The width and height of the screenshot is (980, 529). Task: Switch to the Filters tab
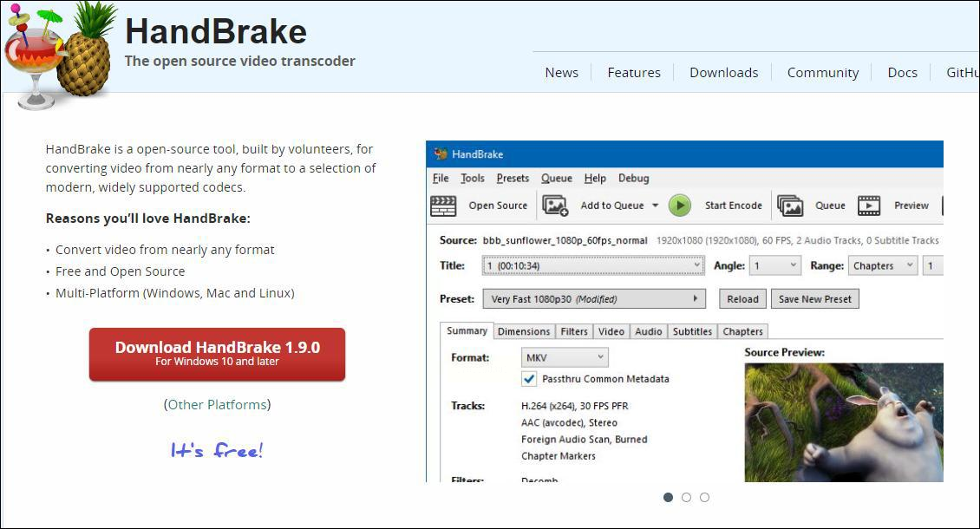tap(574, 331)
